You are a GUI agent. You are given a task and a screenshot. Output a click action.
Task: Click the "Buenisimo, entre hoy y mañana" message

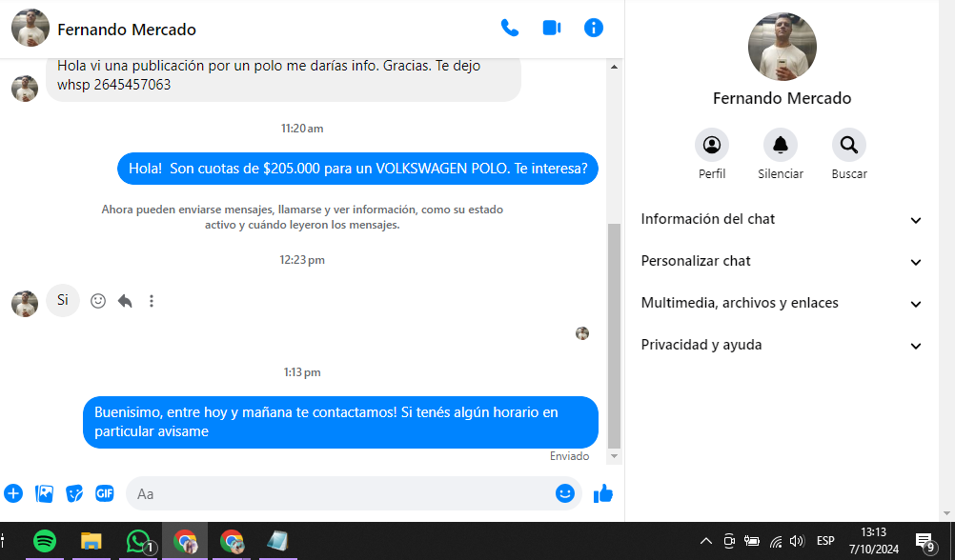pyautogui.click(x=340, y=422)
